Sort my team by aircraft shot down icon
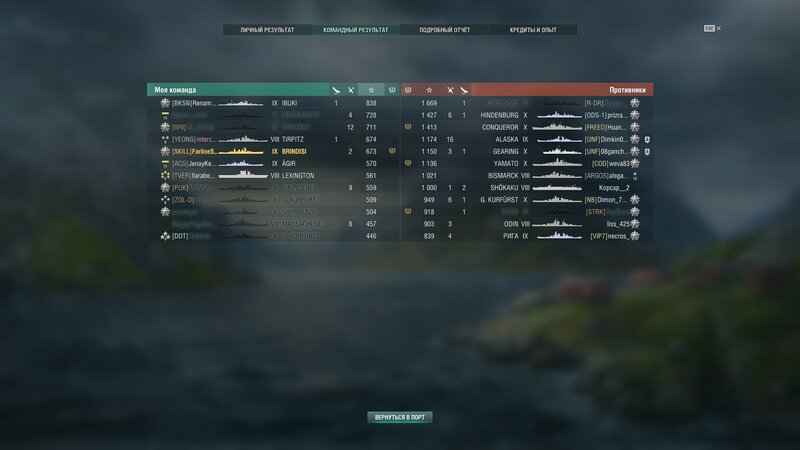 pos(336,90)
